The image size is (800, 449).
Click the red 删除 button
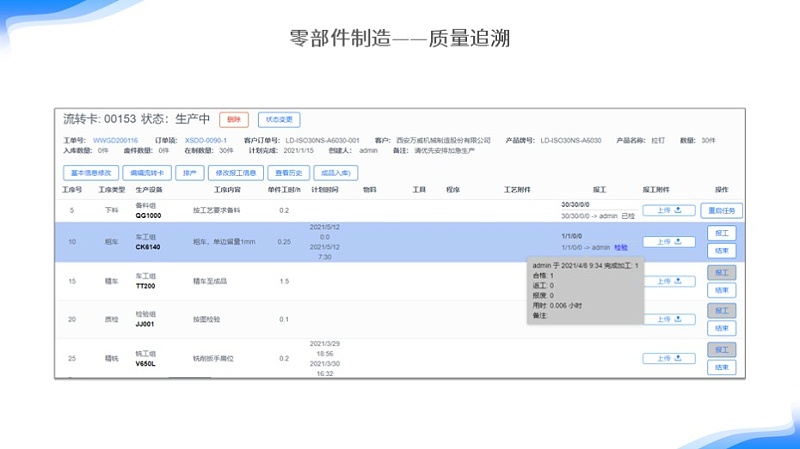tap(234, 119)
